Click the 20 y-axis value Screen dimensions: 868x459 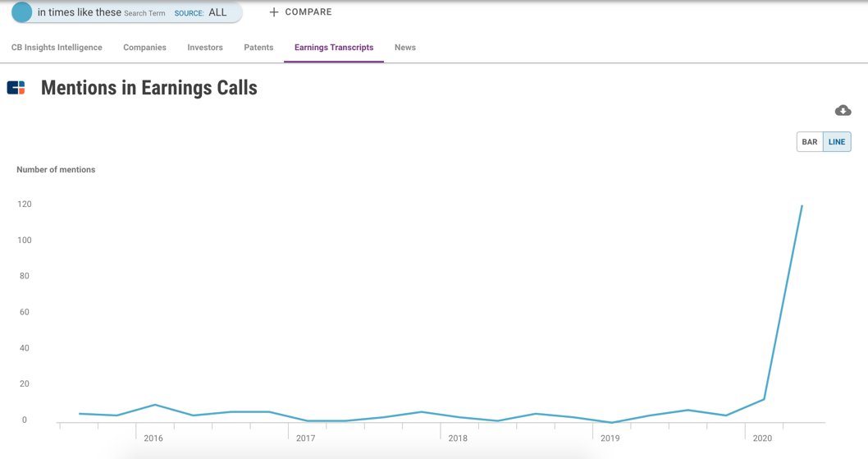pos(25,383)
